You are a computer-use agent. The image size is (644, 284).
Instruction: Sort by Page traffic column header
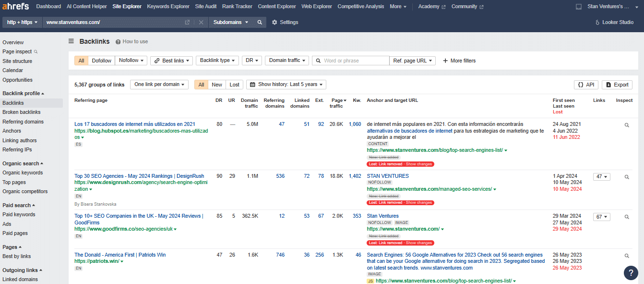tap(338, 103)
